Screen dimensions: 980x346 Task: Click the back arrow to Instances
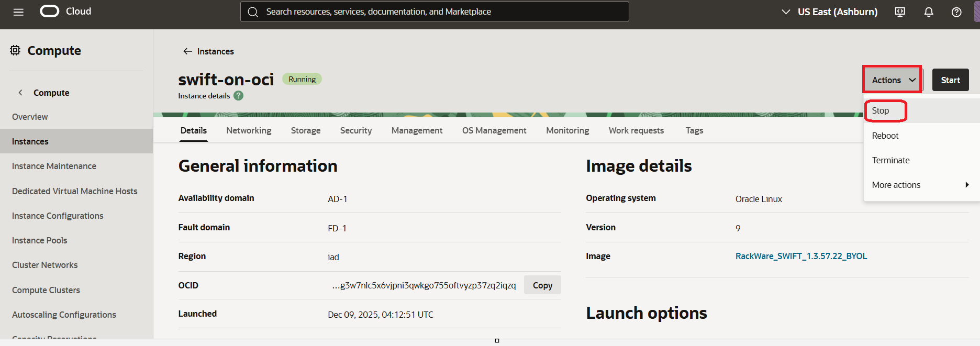point(187,51)
